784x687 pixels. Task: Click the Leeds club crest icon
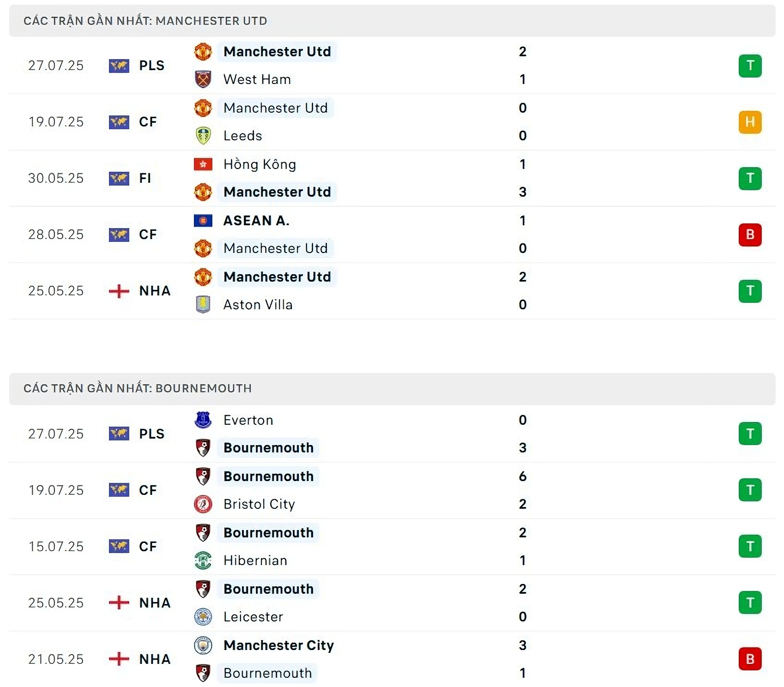(203, 136)
